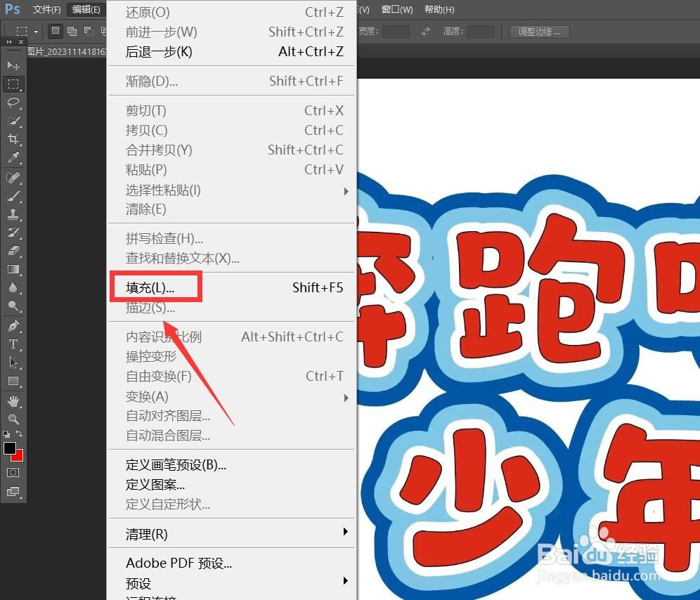This screenshot has width=700, height=600.
Task: Select the Move tool
Action: pyautogui.click(x=13, y=65)
